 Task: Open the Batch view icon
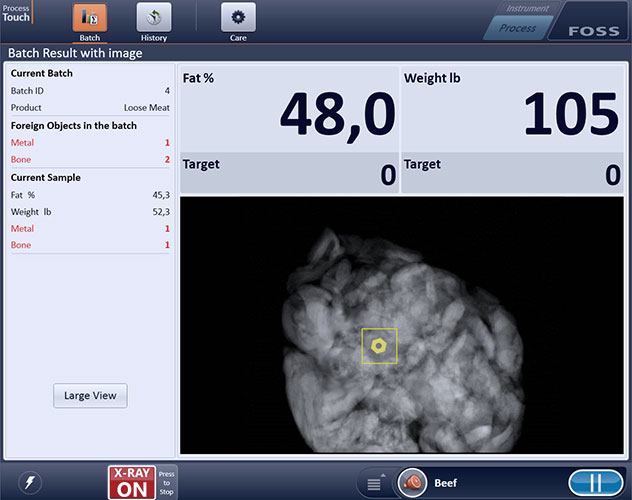click(89, 18)
